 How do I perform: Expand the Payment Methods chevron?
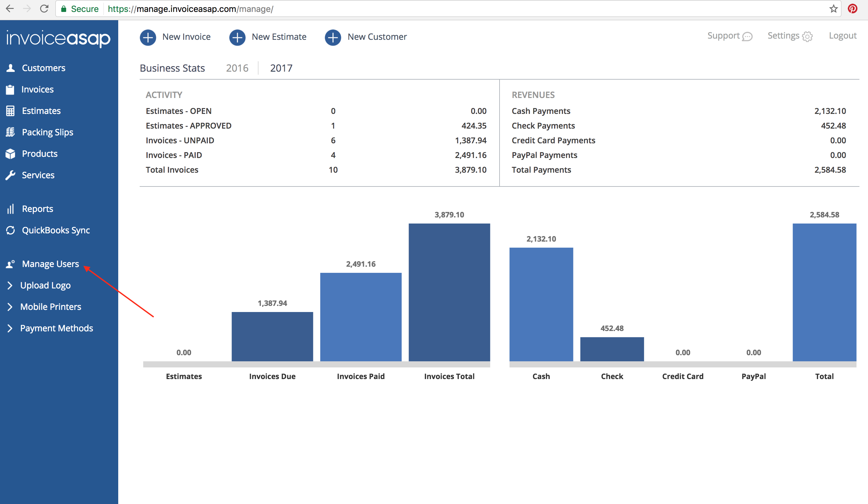[x=10, y=329]
